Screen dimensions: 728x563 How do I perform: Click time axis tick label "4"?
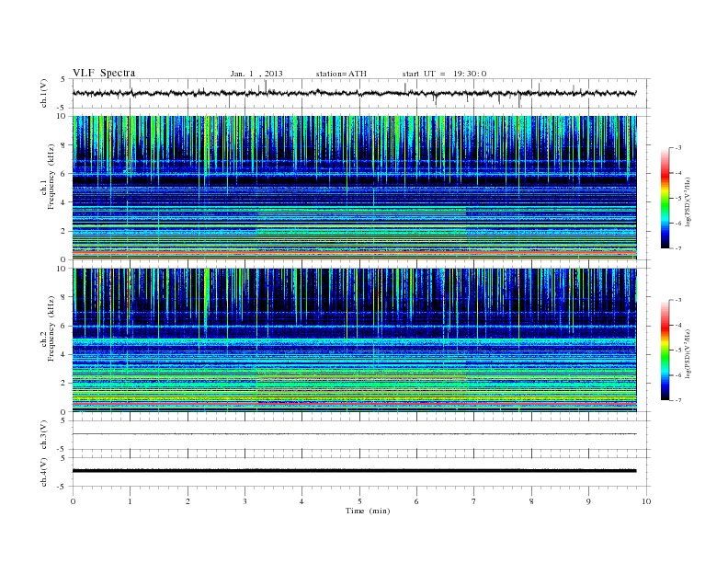(301, 501)
